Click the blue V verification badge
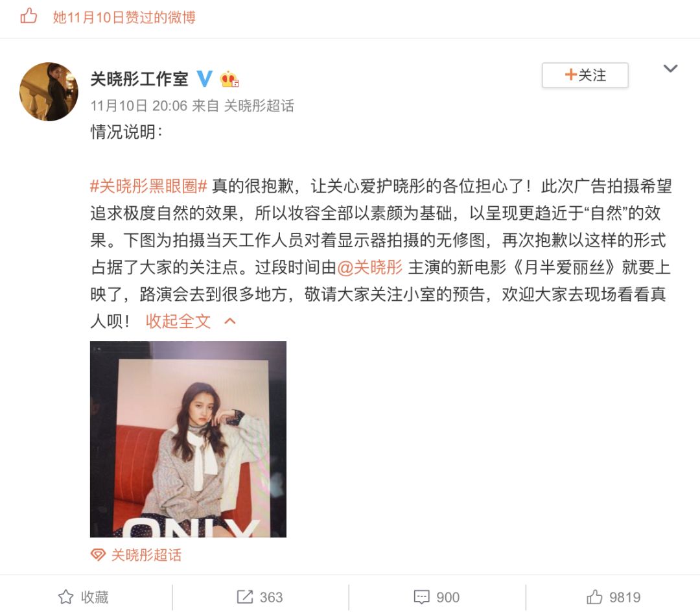700x614 pixels. (204, 78)
